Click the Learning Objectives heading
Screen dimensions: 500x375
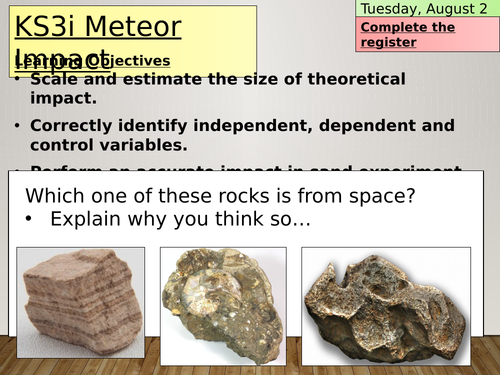click(x=92, y=61)
